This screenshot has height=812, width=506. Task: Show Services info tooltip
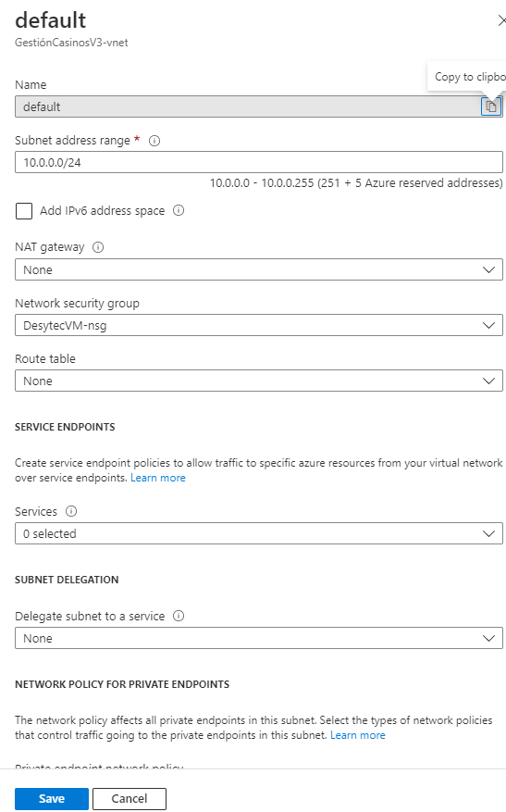71,511
